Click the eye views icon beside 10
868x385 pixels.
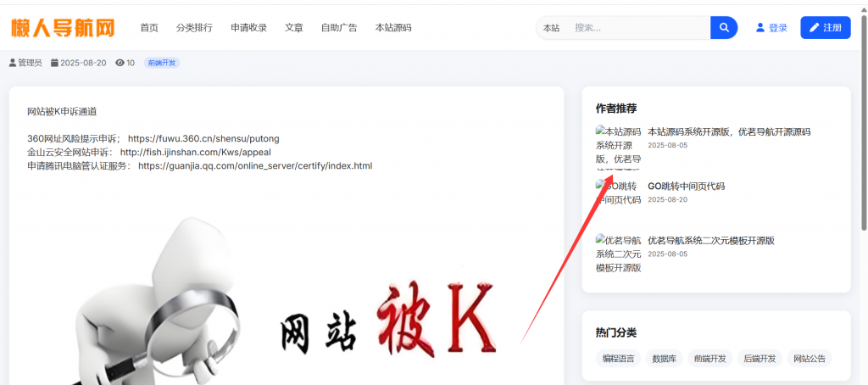120,63
